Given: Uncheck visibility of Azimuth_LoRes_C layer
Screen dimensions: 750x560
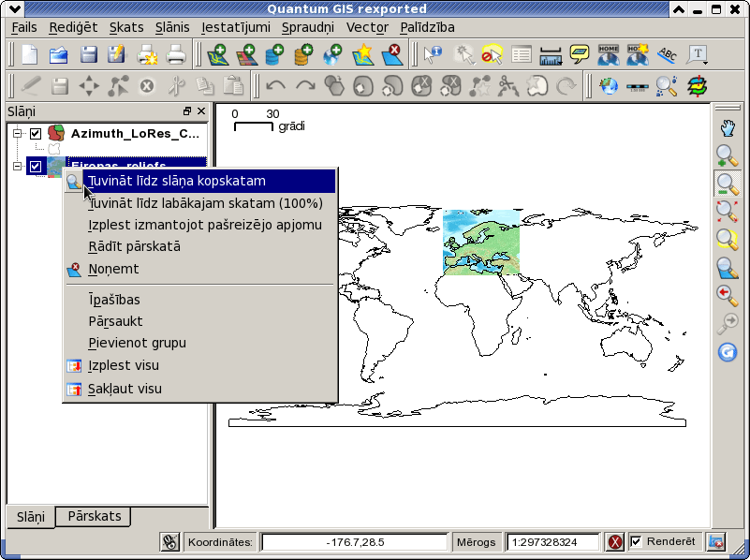Looking at the screenshot, I should coord(36,133).
